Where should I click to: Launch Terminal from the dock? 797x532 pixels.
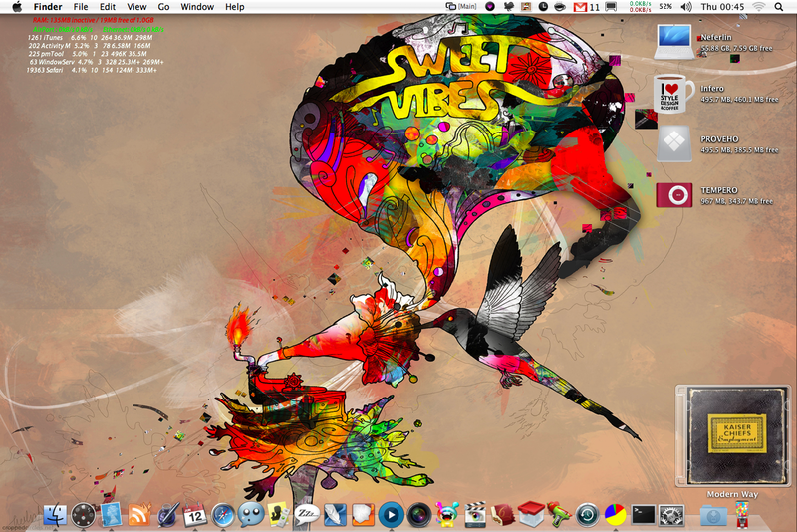643,515
